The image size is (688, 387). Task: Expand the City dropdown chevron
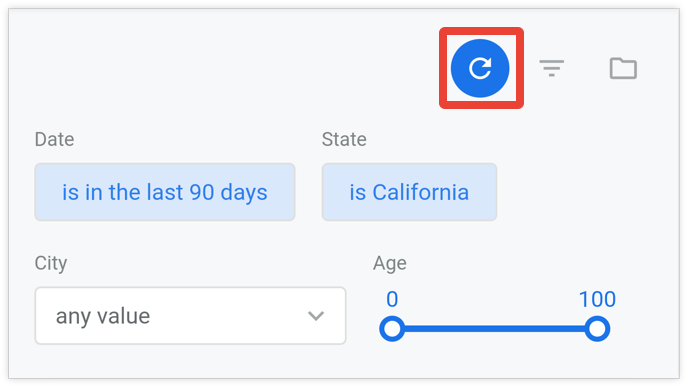(316, 316)
